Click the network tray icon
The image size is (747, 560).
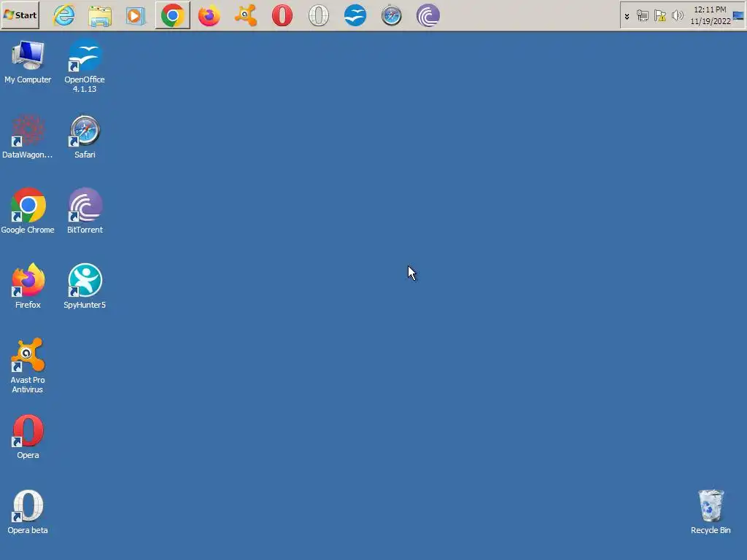tap(643, 16)
